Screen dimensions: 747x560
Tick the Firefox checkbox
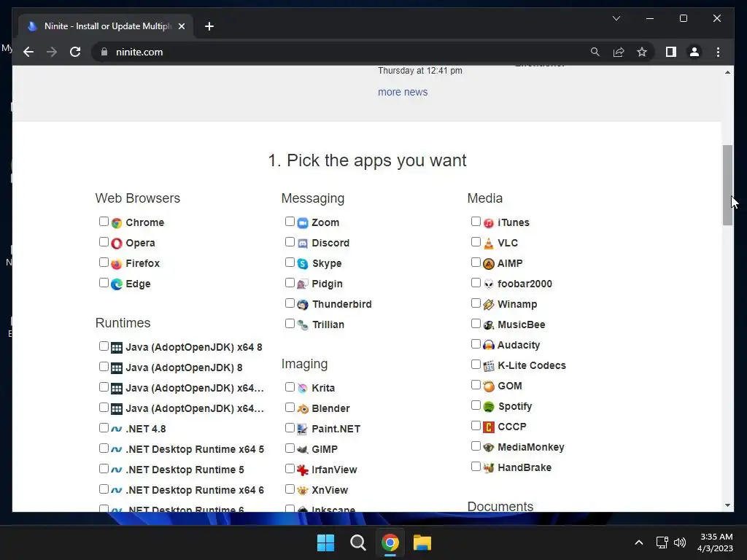[104, 262]
